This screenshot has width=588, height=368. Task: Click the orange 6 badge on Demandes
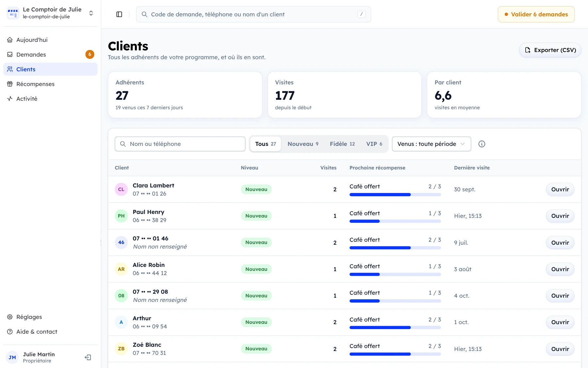click(90, 55)
